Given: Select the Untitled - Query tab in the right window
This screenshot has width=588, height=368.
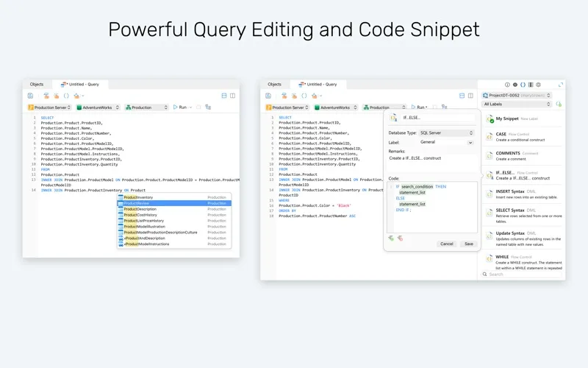Looking at the screenshot, I should (x=318, y=85).
